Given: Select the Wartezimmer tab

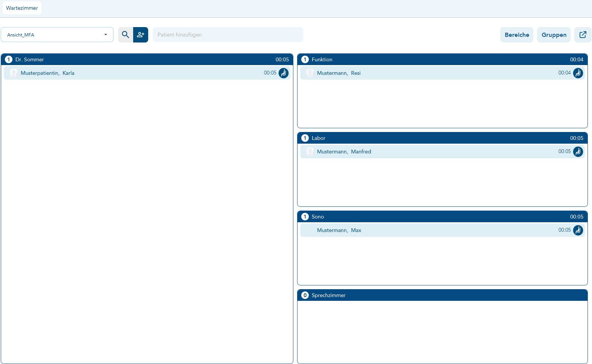Looking at the screenshot, I should (x=22, y=8).
